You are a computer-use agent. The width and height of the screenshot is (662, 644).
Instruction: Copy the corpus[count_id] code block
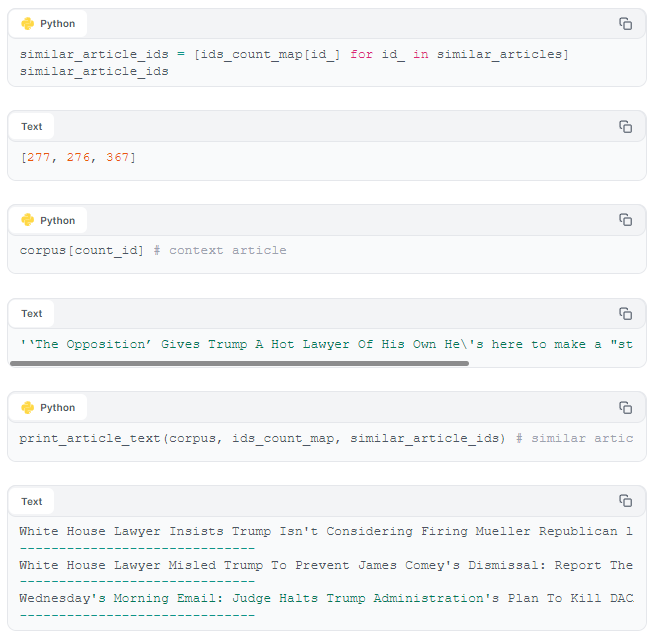pos(625,220)
